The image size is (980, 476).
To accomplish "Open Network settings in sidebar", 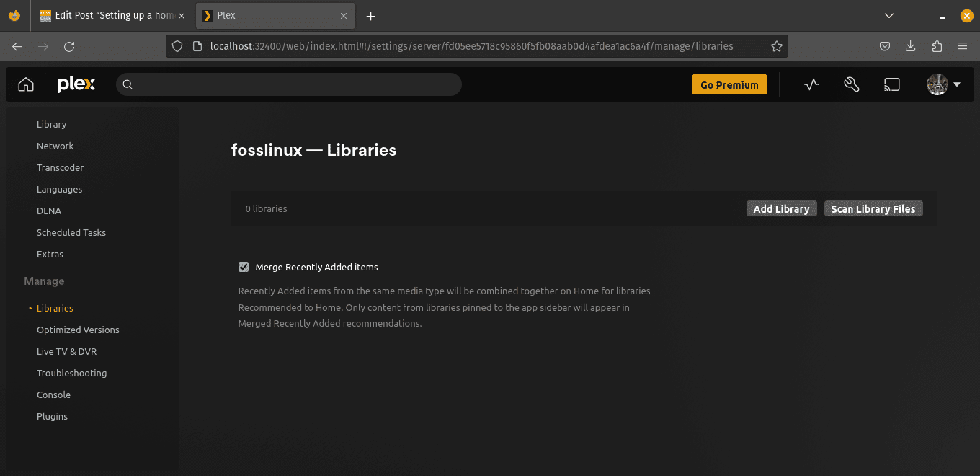I will pos(55,146).
